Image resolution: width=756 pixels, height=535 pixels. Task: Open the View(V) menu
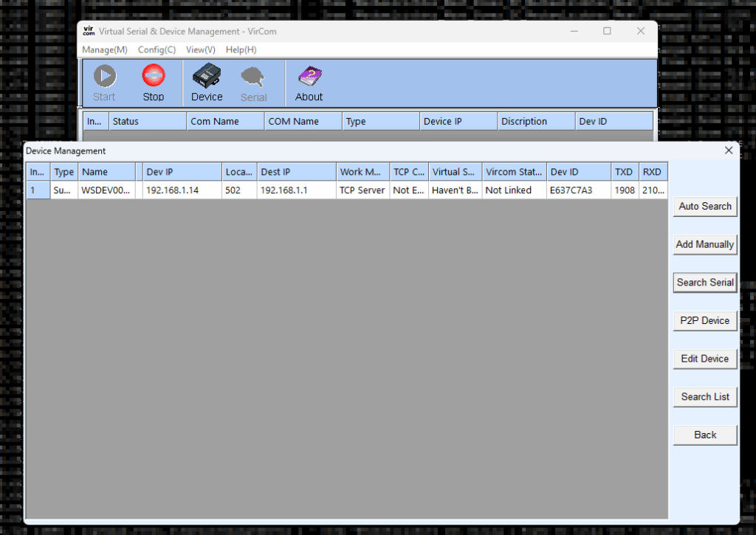click(x=201, y=49)
